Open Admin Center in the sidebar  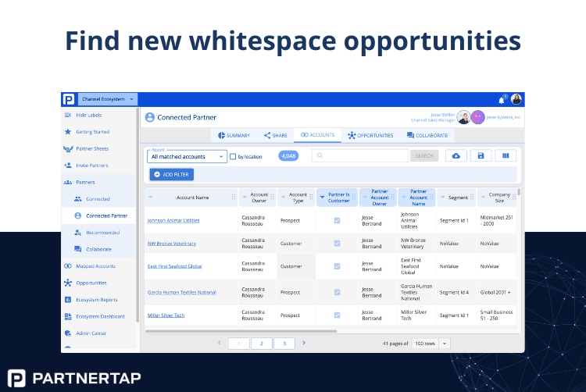point(91,333)
